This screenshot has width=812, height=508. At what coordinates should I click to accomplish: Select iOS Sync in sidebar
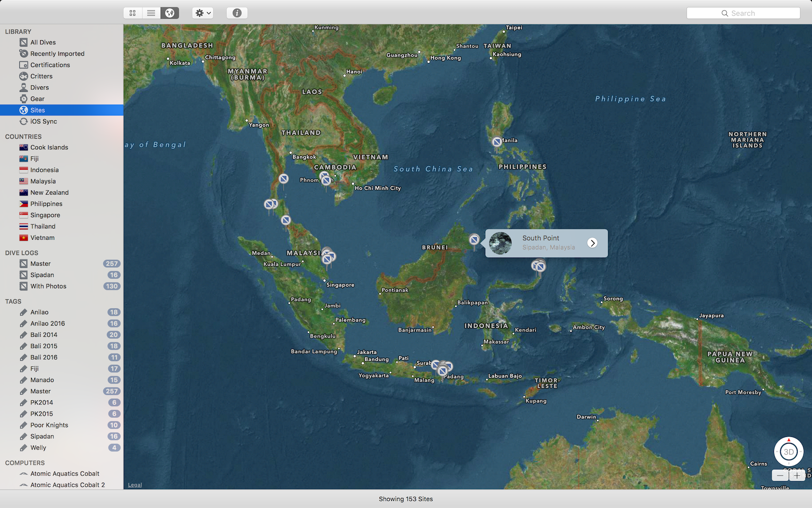coord(43,121)
